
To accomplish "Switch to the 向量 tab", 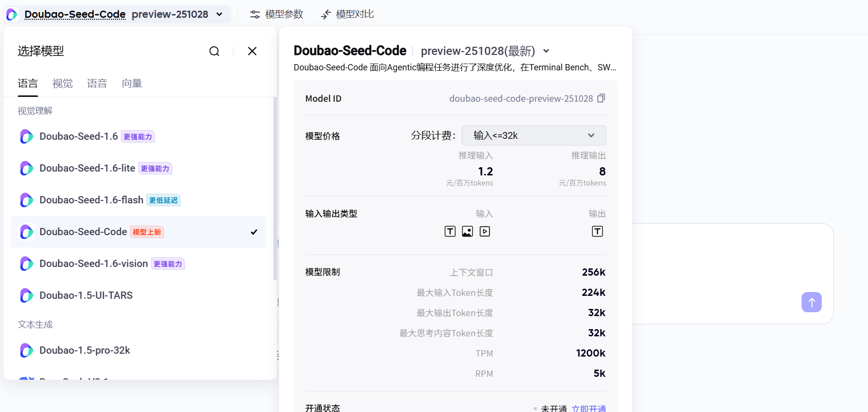I will pyautogui.click(x=132, y=83).
